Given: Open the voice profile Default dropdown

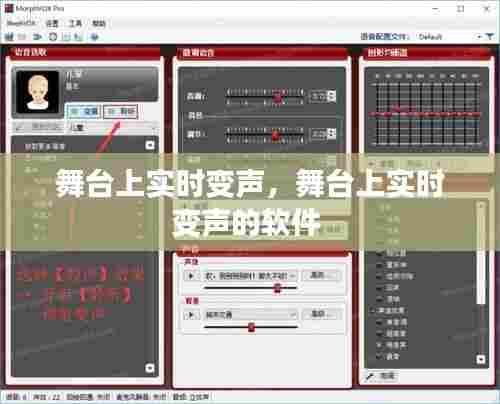Looking at the screenshot, I should point(450,36).
